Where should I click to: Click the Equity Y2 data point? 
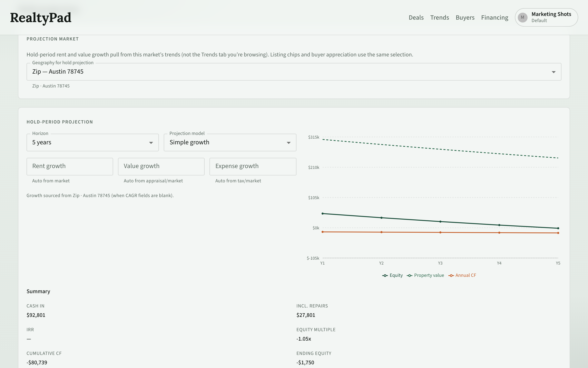coord(381,218)
